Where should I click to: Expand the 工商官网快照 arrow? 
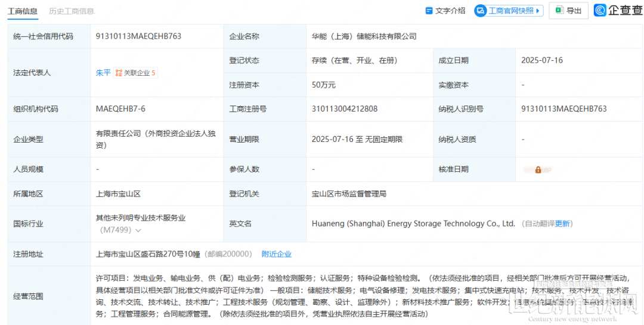538,11
